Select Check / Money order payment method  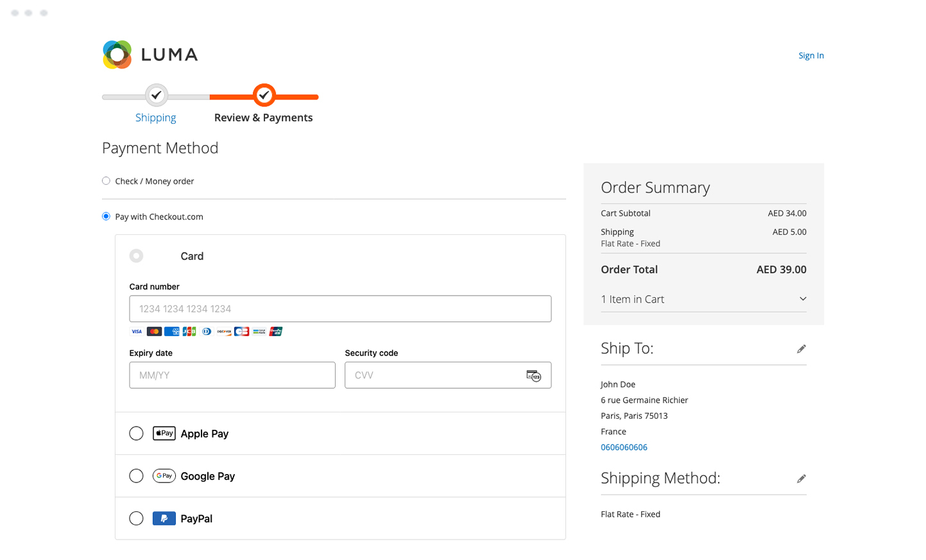pos(105,180)
